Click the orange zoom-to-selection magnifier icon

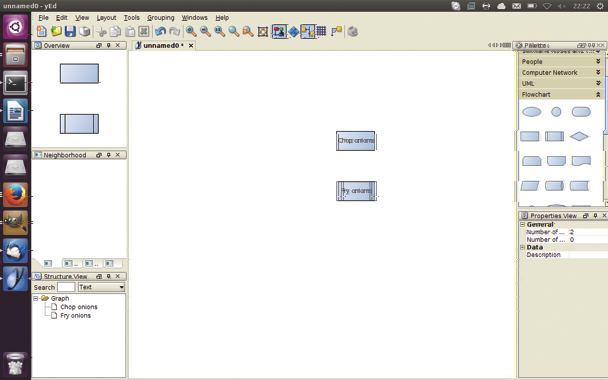248,31
